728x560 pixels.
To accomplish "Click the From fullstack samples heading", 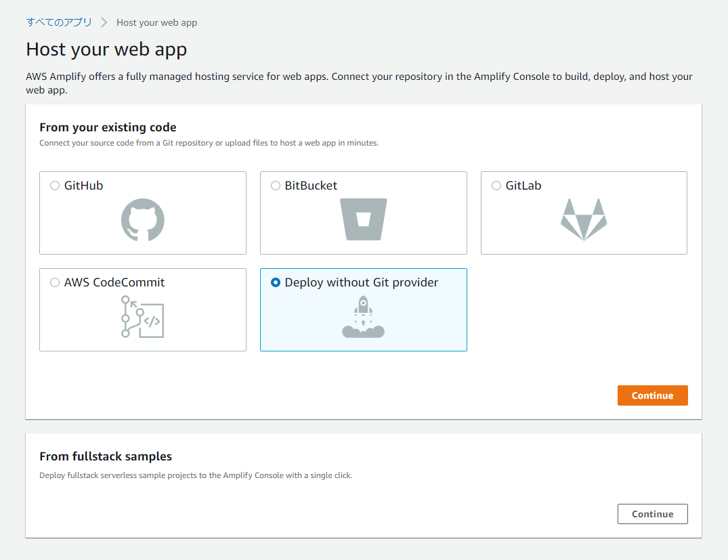I will [x=106, y=456].
